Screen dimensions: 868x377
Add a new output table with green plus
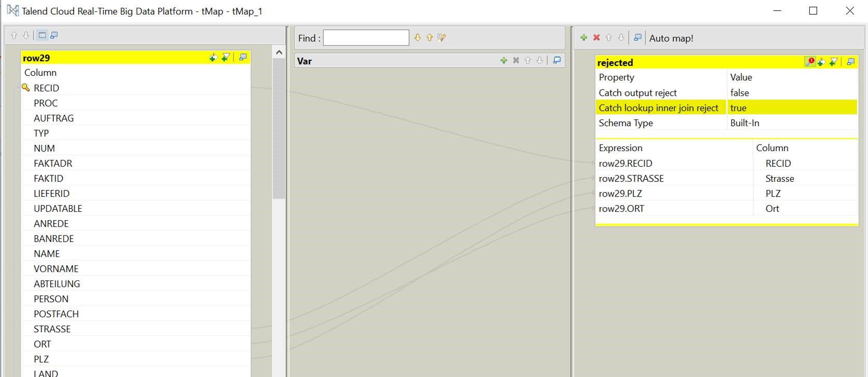click(584, 38)
